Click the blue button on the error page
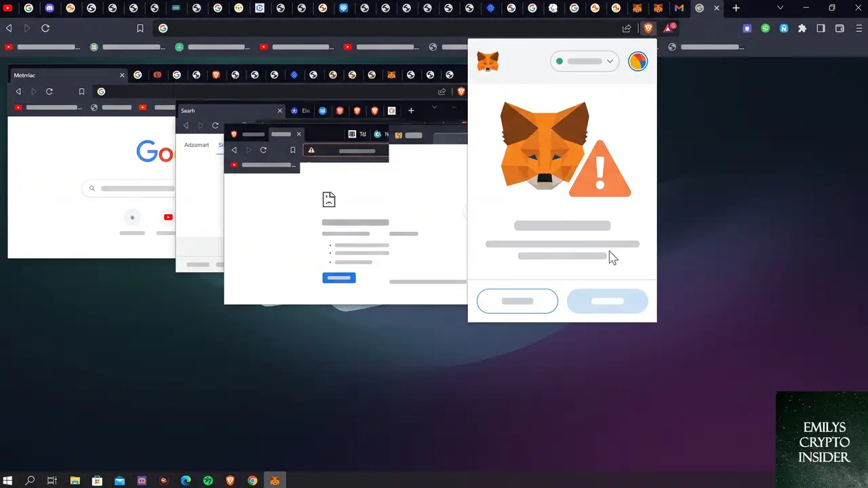 click(339, 278)
